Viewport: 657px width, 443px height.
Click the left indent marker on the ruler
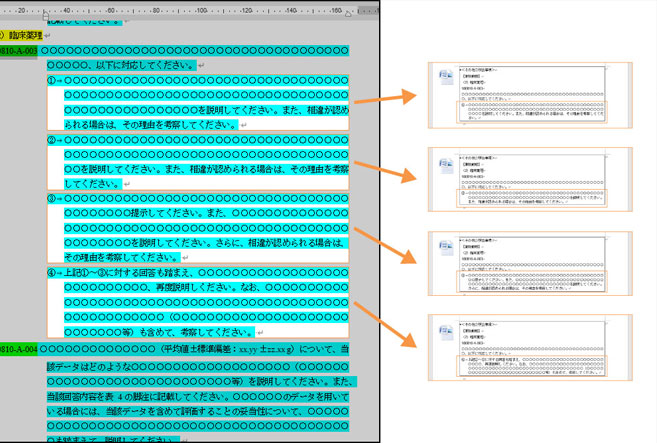point(46,16)
